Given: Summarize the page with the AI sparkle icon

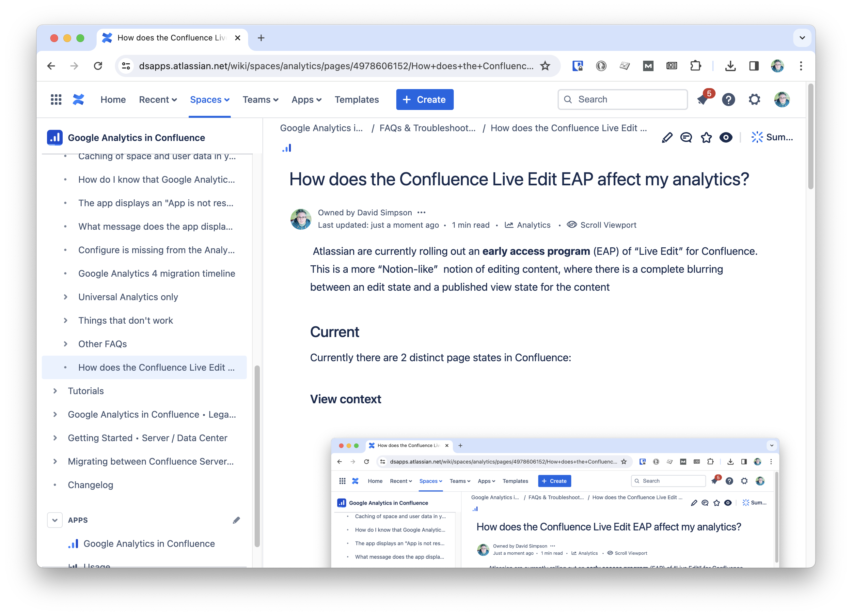Looking at the screenshot, I should 757,137.
